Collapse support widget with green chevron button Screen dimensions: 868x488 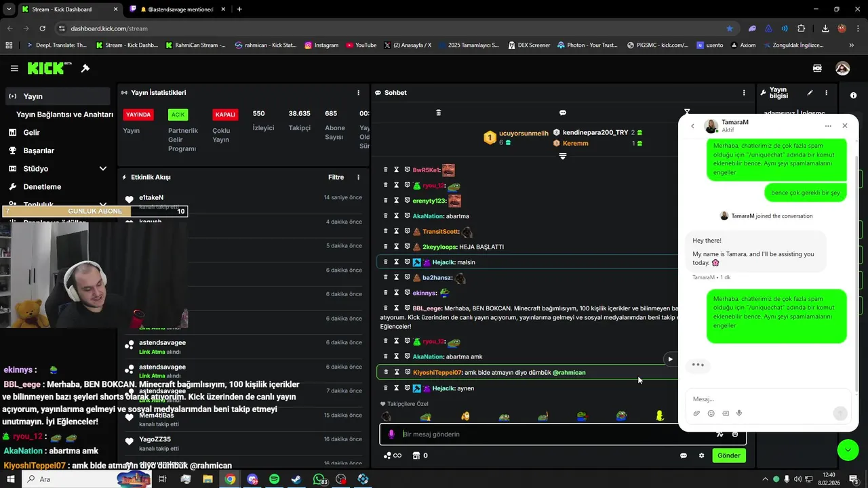click(x=848, y=450)
